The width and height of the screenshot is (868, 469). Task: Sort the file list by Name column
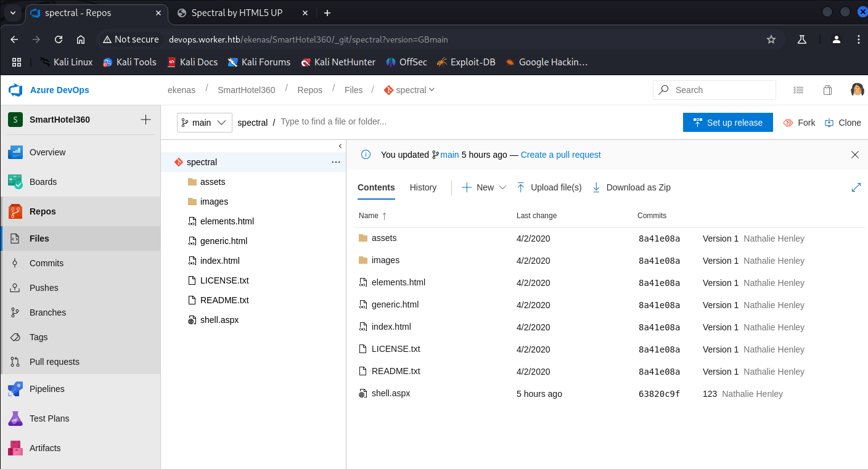(373, 216)
